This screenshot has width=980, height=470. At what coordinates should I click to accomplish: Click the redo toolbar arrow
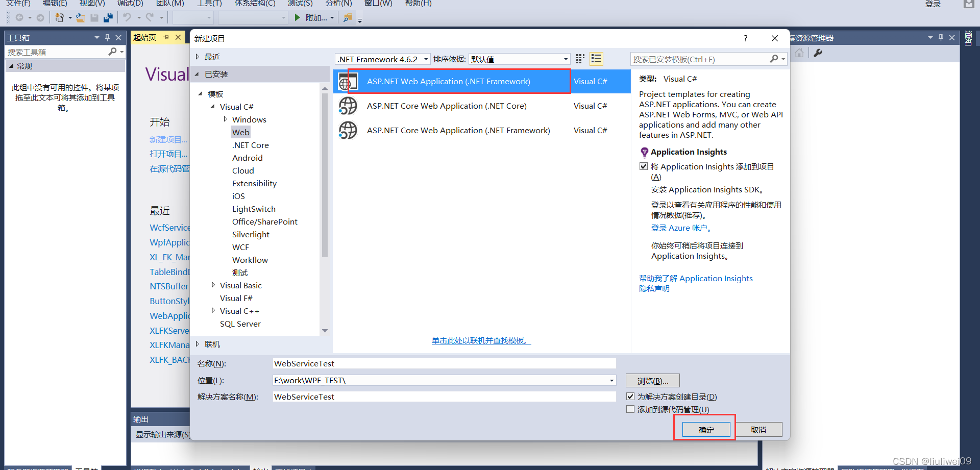[x=150, y=17]
